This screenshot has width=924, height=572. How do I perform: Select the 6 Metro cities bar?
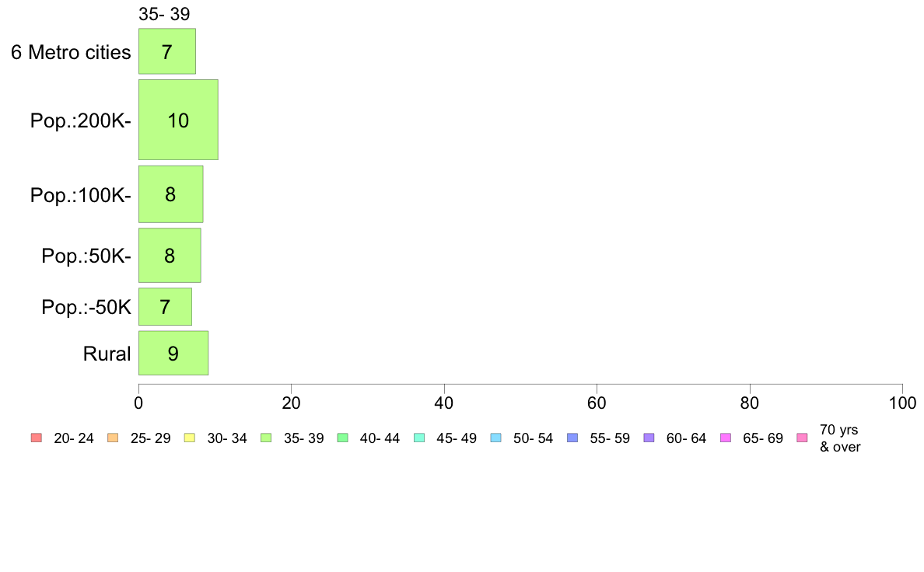(x=167, y=51)
